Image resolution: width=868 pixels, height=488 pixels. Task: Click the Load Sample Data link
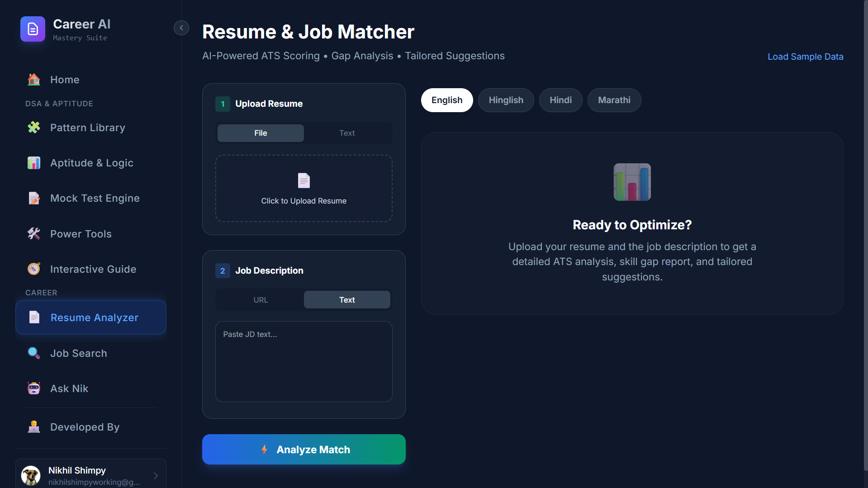tap(805, 57)
